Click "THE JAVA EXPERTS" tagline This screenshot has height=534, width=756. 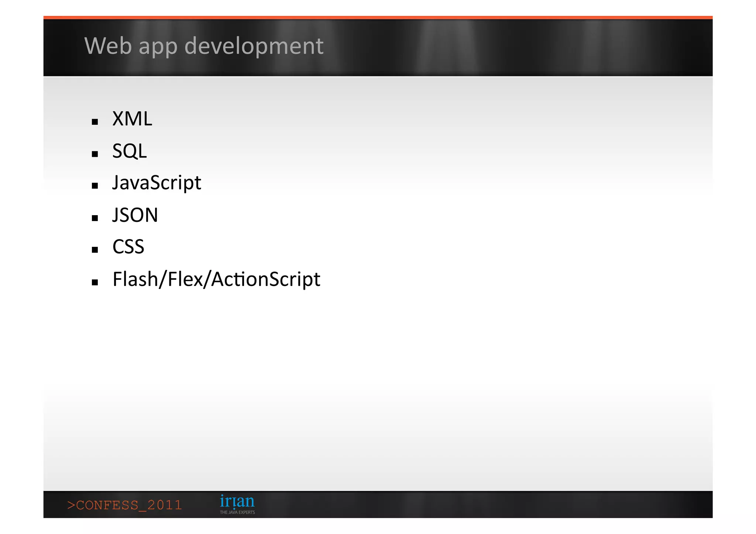(237, 512)
